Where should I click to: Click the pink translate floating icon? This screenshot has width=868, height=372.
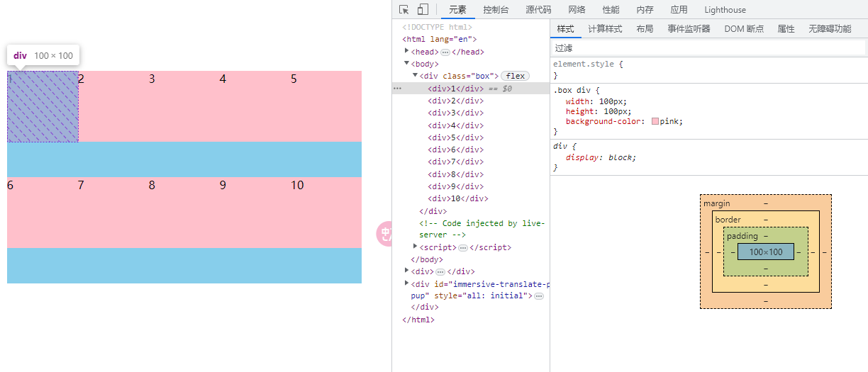click(384, 233)
